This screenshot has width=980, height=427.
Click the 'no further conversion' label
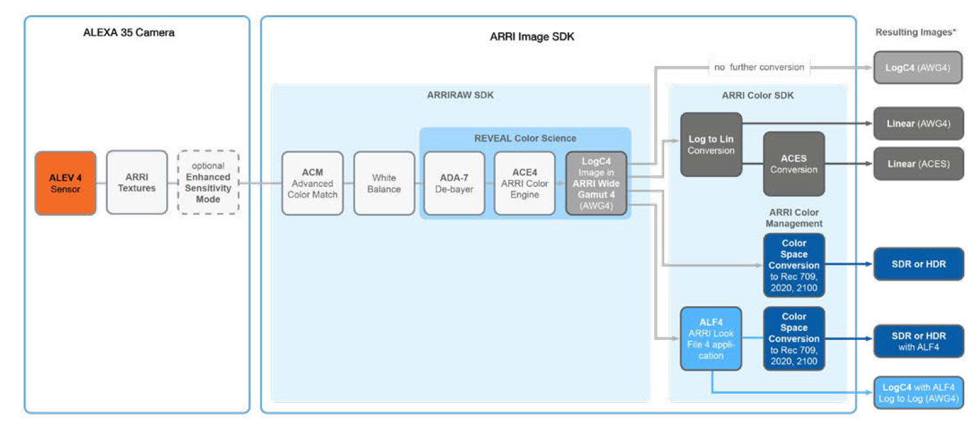(759, 67)
